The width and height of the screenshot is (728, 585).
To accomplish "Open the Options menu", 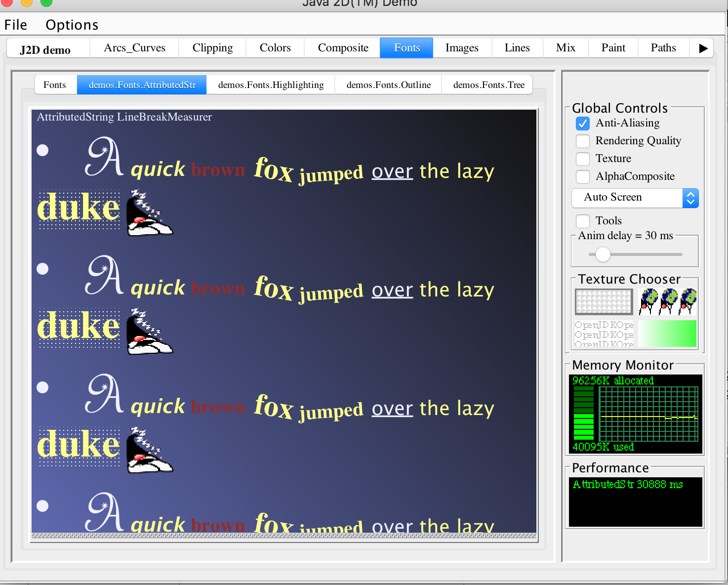I will click(x=72, y=25).
